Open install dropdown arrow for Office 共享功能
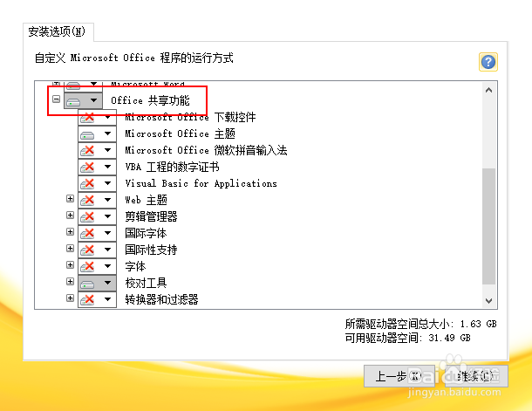 [94, 100]
